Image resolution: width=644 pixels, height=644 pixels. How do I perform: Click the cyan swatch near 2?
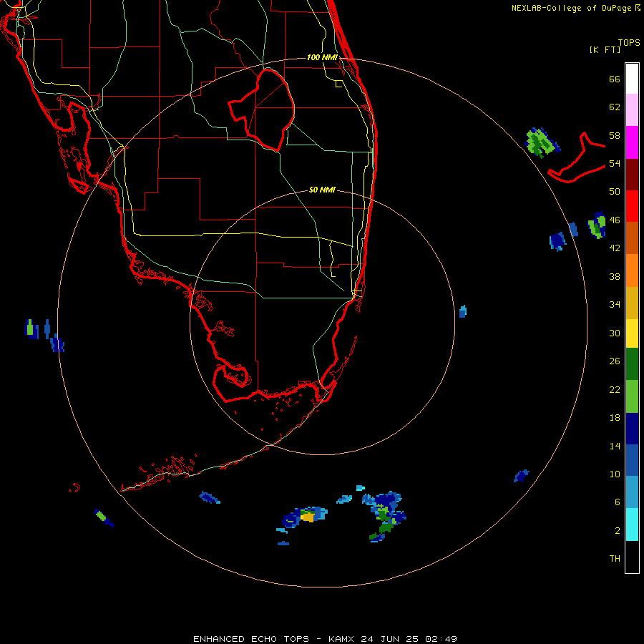point(632,525)
